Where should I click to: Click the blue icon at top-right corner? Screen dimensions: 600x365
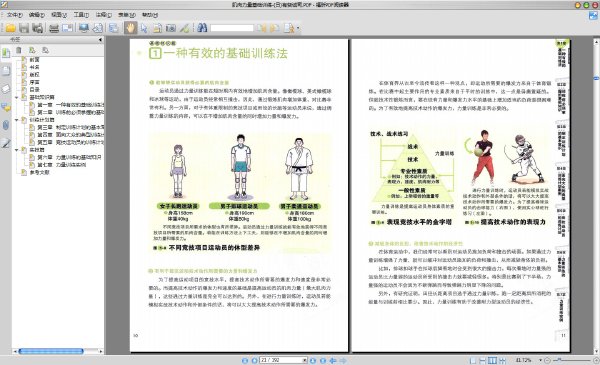593,16
